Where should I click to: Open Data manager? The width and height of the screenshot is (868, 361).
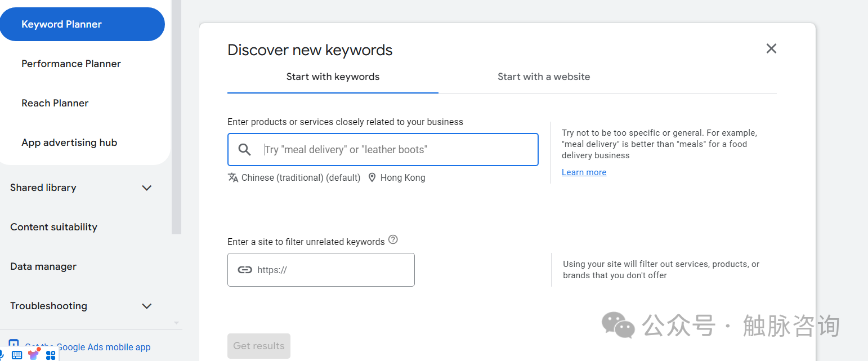43,266
